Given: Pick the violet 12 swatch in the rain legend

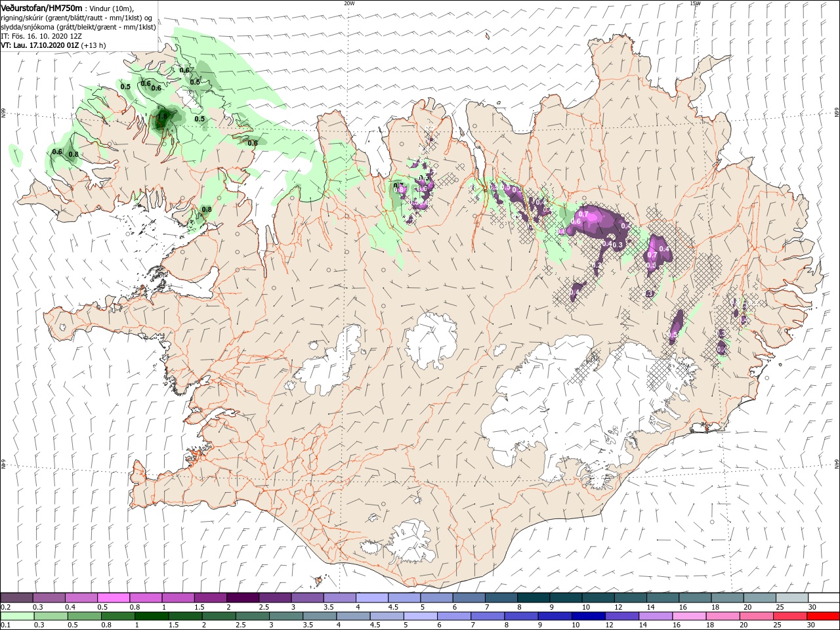Looking at the screenshot, I should [x=621, y=616].
